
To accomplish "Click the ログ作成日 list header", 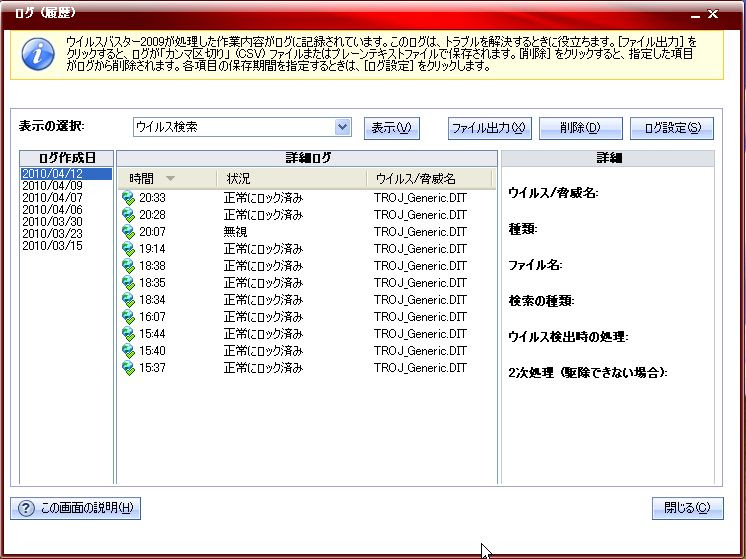I will (x=67, y=158).
